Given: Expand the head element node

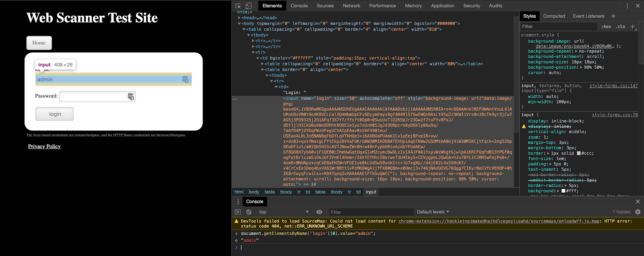Looking at the screenshot, I should (x=239, y=18).
